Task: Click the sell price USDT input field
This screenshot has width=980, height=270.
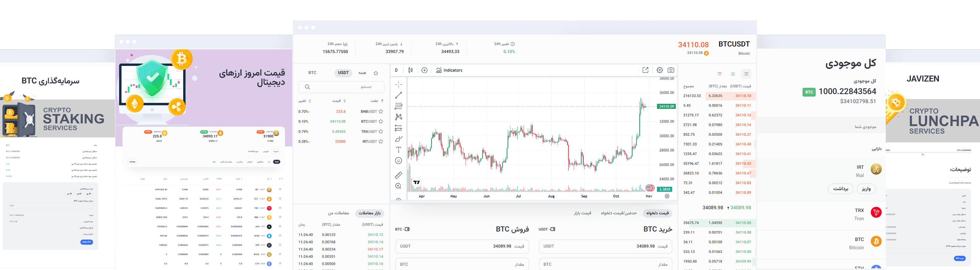Action: tap(462, 247)
